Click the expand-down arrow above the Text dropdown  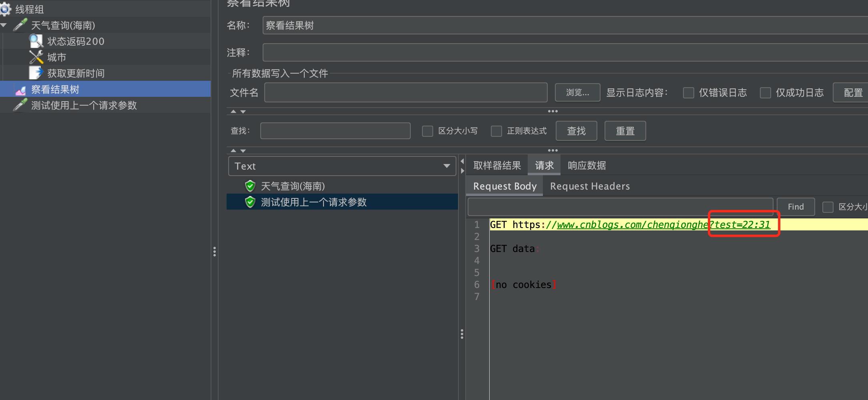[x=243, y=151]
